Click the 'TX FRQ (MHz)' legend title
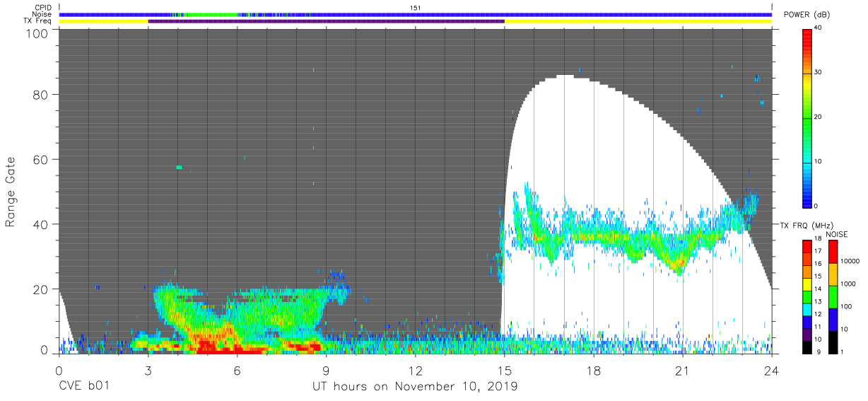This screenshot has width=868, height=401. pyautogui.click(x=807, y=225)
